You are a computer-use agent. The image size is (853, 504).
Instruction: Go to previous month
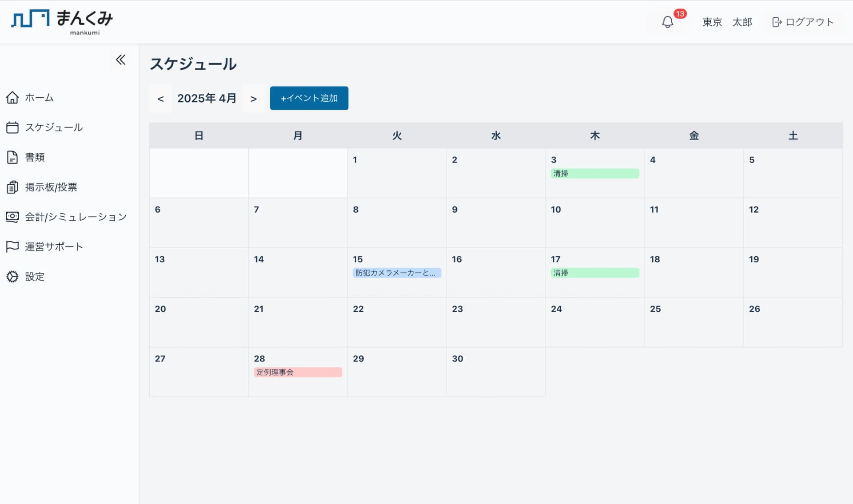pos(160,99)
